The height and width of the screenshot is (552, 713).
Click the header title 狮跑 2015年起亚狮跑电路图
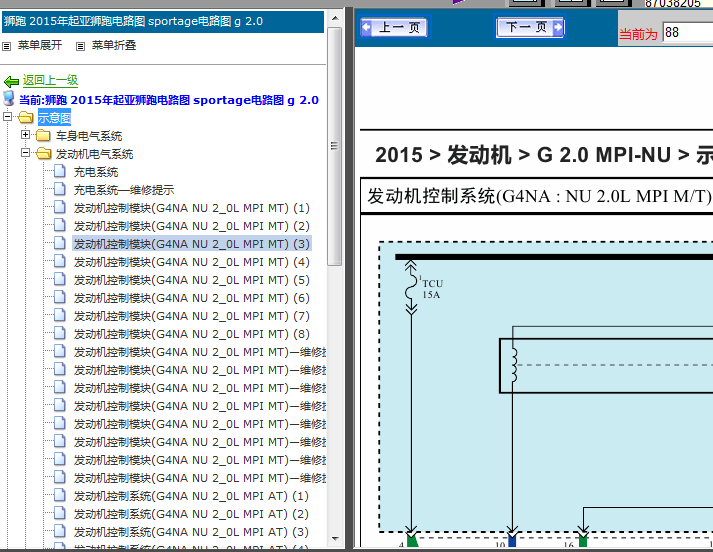[x=133, y=21]
